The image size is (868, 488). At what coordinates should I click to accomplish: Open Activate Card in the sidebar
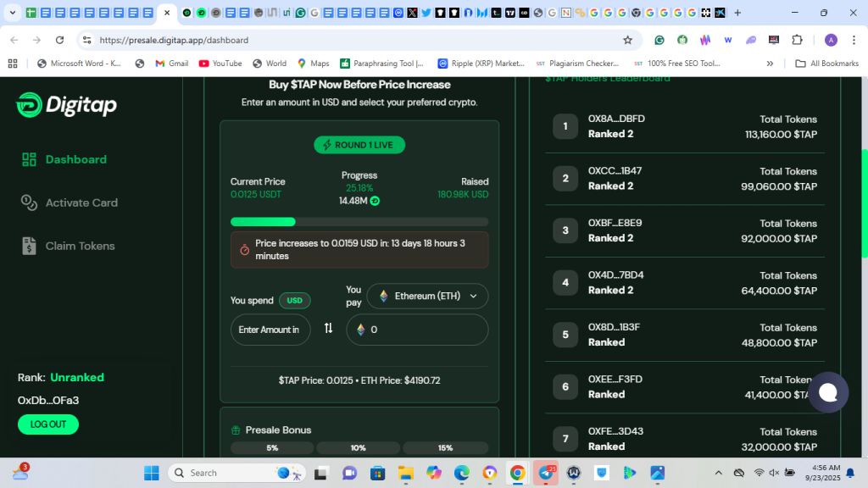(x=70, y=202)
